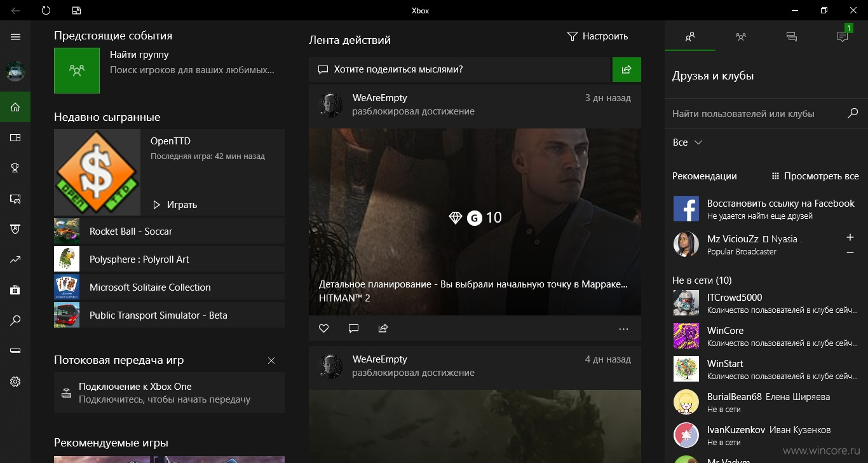Screen dimensions: 868x463
Task: Click the 'Хотите поделиться мыслями?' field
Action: pyautogui.click(x=461, y=69)
